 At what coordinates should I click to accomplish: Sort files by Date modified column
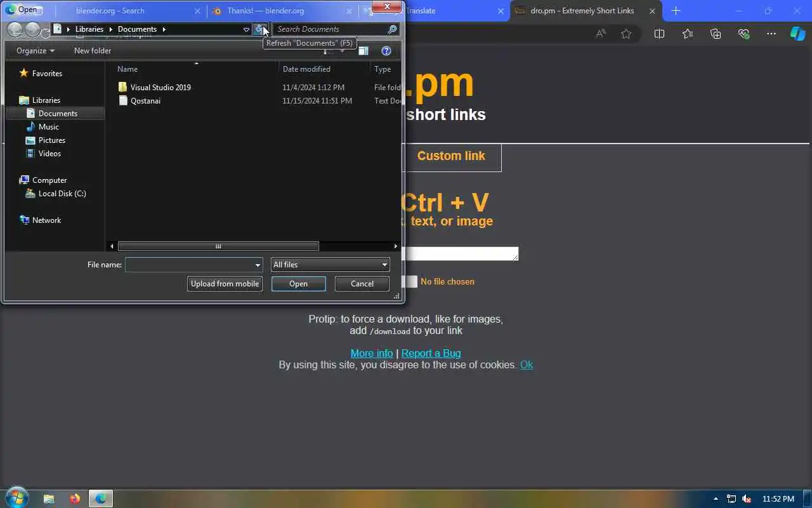pos(306,69)
